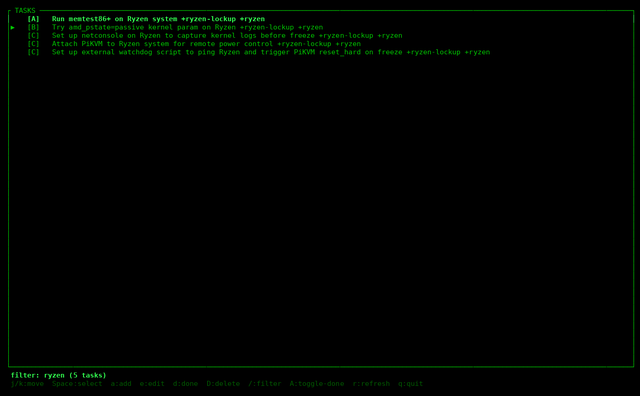Click the selection arrow beside the amd_pstate task

[x=13, y=27]
